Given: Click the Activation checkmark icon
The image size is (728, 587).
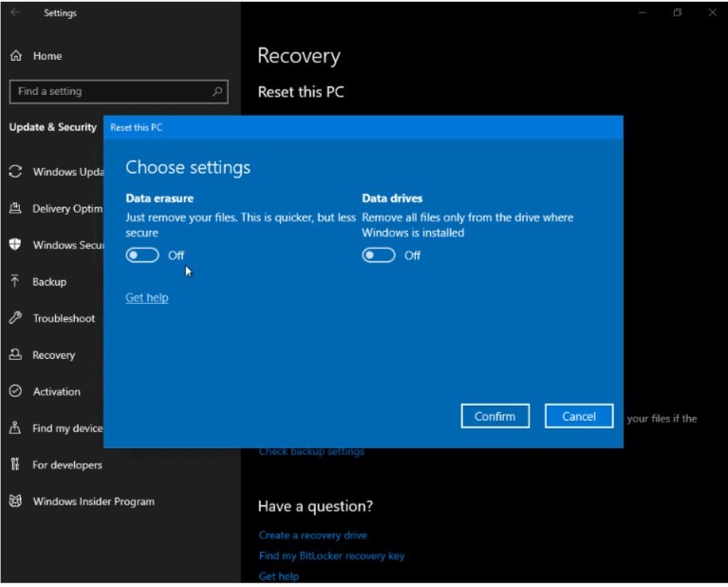Looking at the screenshot, I should tap(15, 391).
